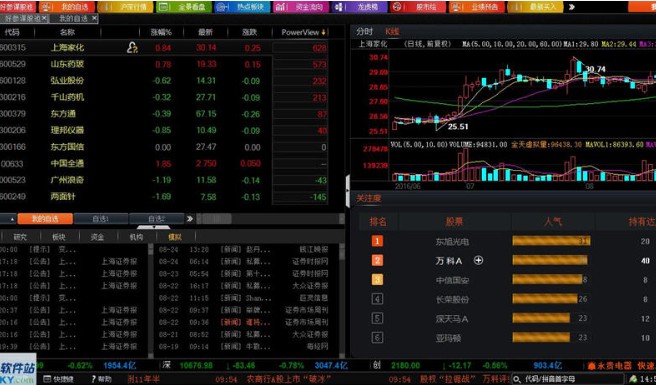This screenshot has height=385, width=656.
Task: Click the stock code search input field
Action: tap(567, 379)
